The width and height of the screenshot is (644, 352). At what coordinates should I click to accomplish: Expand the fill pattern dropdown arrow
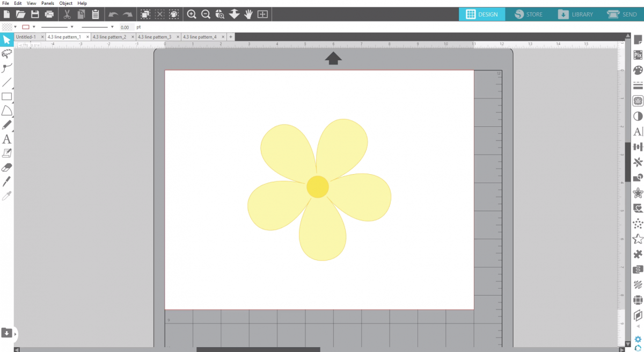coord(15,27)
